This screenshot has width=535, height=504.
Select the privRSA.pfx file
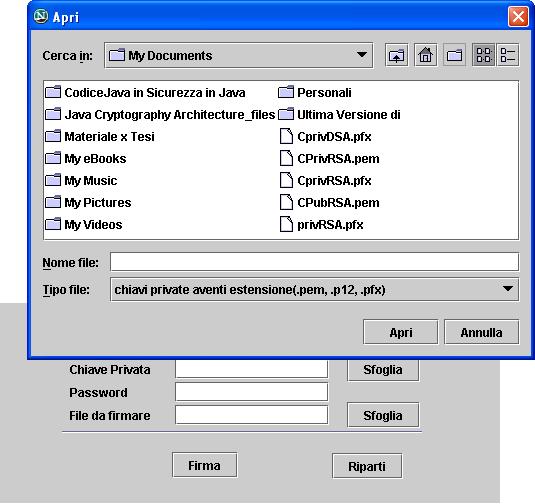click(x=321, y=225)
